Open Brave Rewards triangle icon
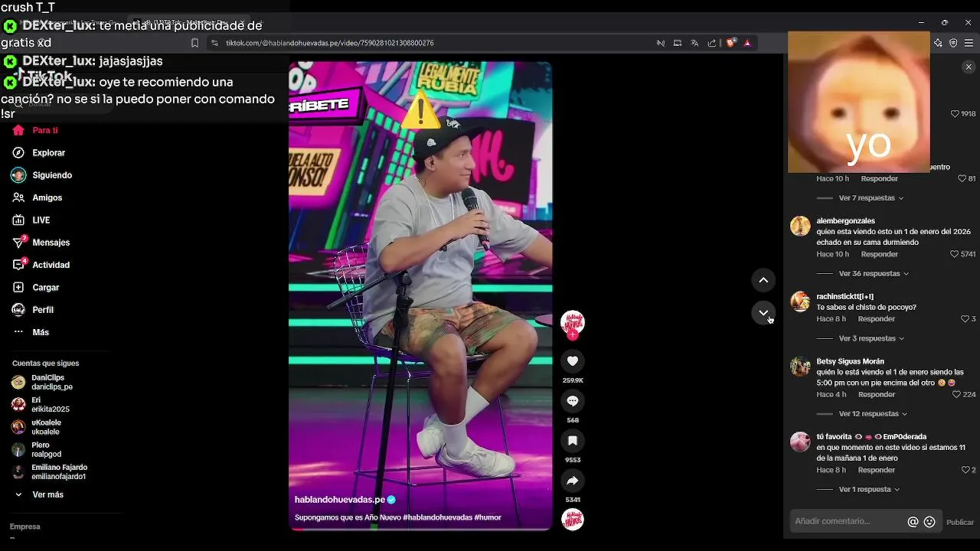 point(747,43)
